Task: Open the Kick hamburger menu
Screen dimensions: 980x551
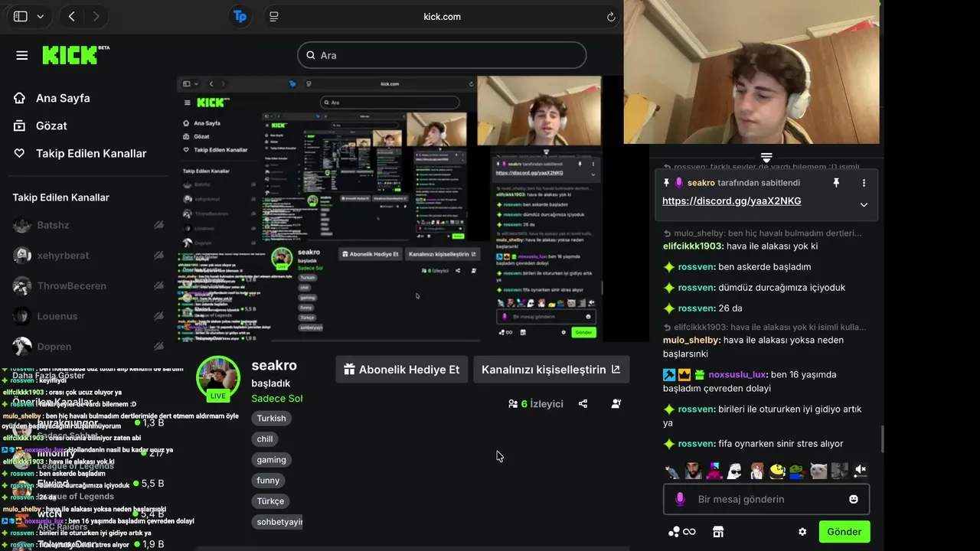Action: coord(21,55)
